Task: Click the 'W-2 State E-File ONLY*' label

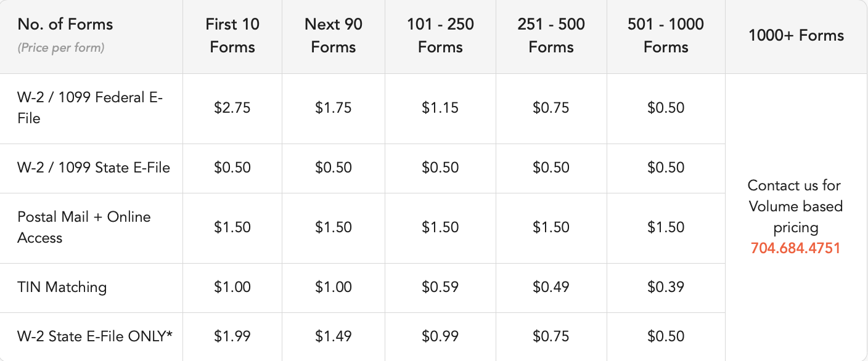Action: coord(95,336)
